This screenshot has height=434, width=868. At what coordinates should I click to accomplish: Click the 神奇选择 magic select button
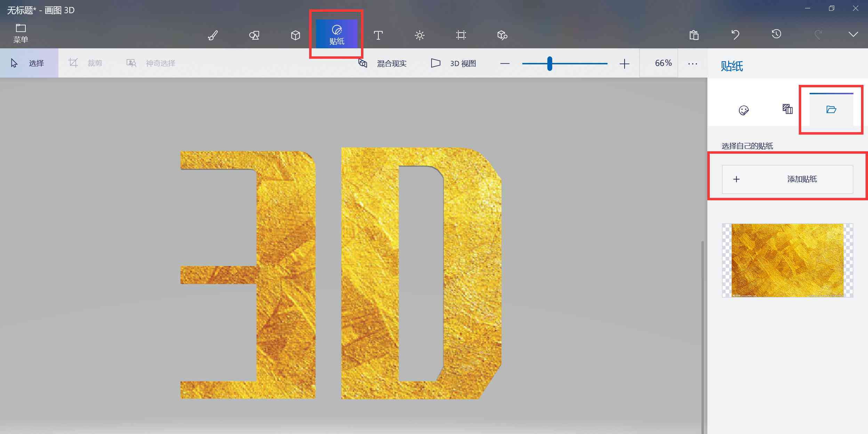coord(151,63)
